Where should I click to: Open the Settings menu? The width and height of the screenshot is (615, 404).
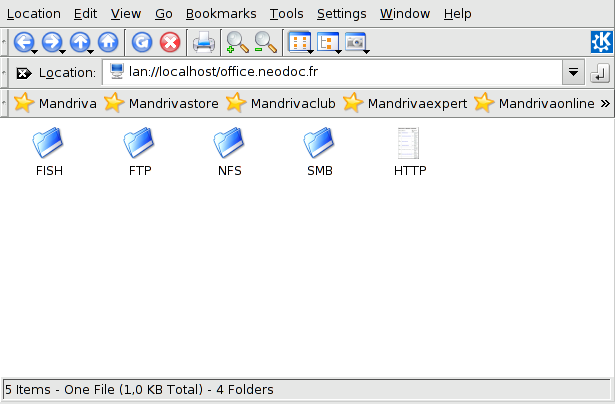(341, 14)
